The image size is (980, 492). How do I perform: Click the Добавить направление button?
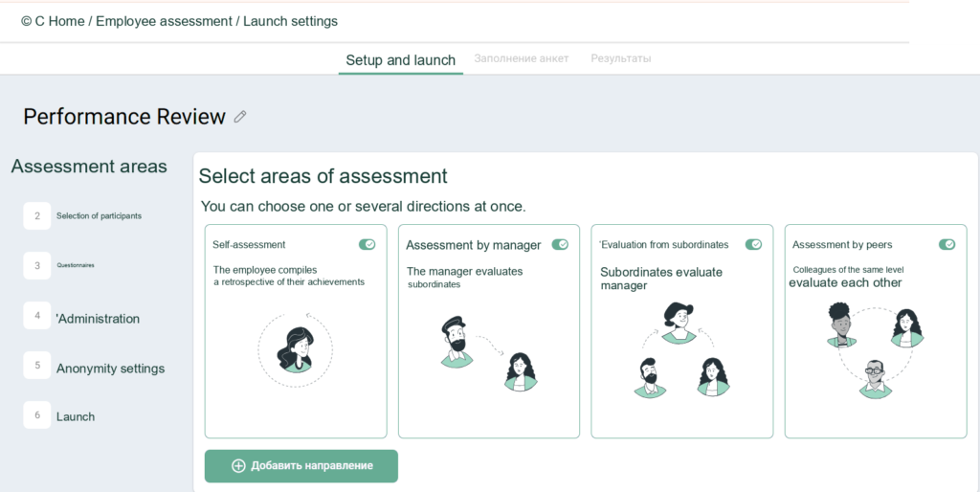point(301,466)
